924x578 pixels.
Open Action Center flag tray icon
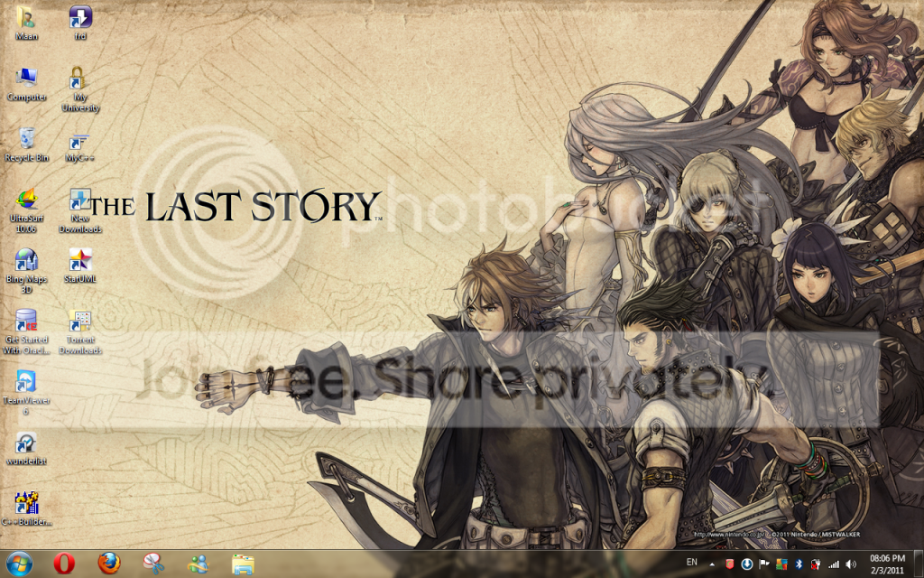[764, 564]
